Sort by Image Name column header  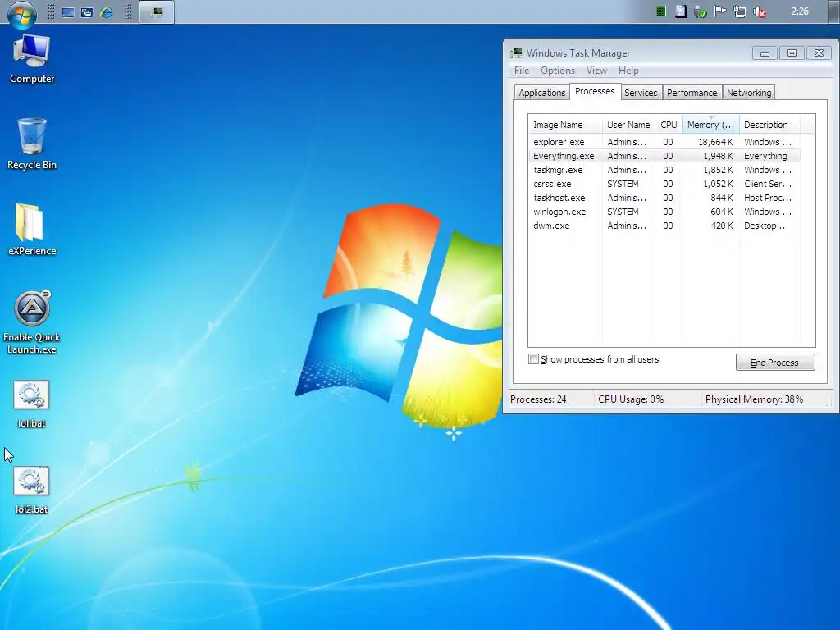point(564,125)
